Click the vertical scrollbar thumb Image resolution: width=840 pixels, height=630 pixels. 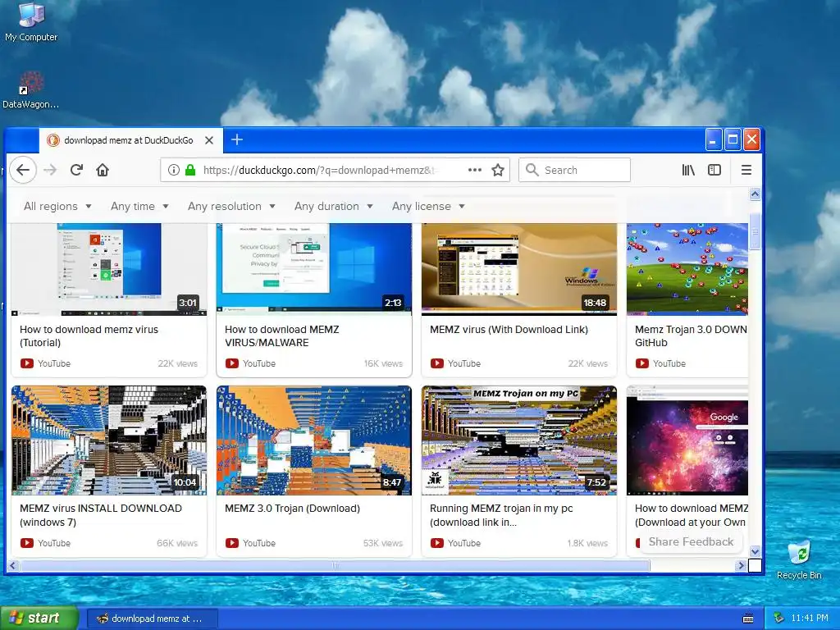[x=755, y=231]
